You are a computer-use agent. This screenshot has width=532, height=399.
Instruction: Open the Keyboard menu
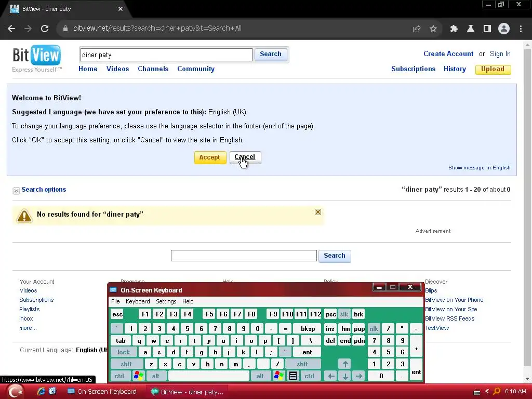[x=137, y=301]
